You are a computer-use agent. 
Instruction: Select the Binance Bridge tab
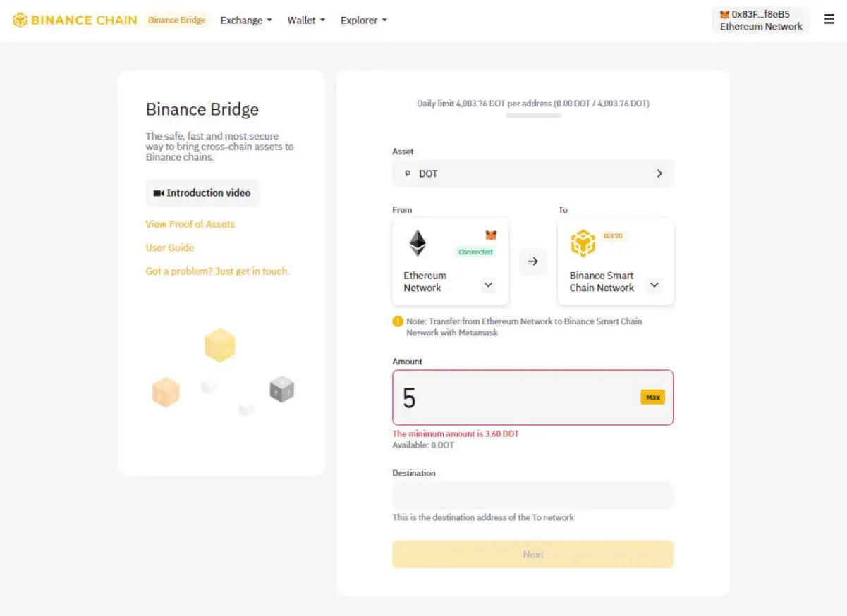pos(177,20)
